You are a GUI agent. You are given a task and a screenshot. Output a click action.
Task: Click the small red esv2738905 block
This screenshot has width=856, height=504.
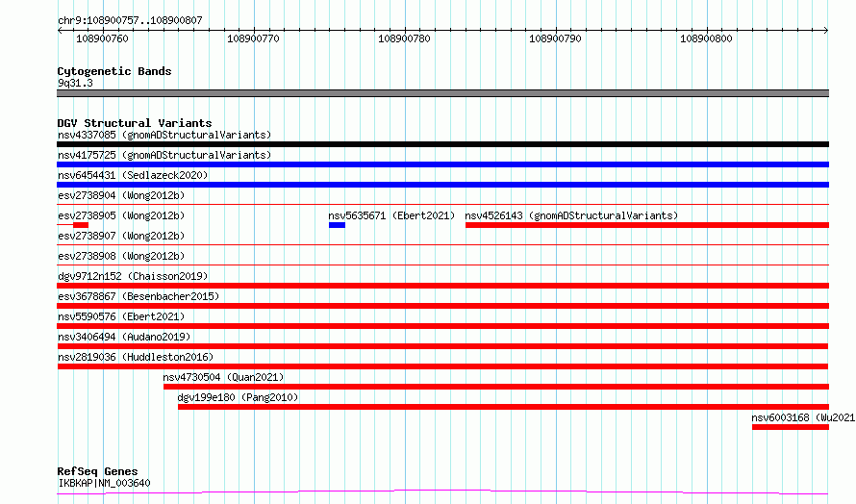tap(81, 225)
